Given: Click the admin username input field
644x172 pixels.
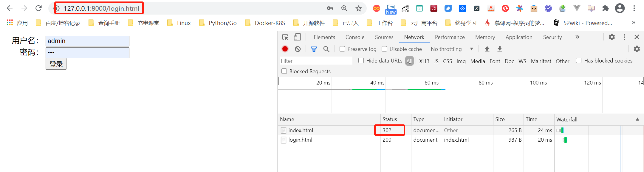Looking at the screenshot, I should coord(87,41).
